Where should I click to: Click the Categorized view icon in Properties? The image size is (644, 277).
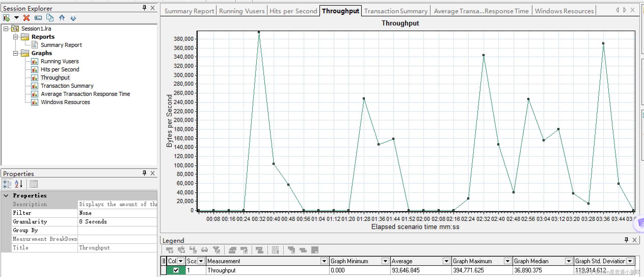[7, 184]
